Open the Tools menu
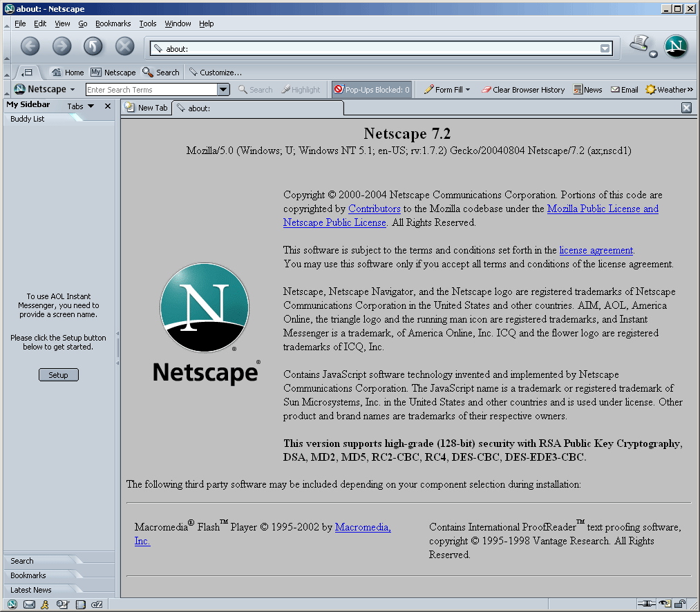Screen dimensions: 700x612 tap(147, 23)
